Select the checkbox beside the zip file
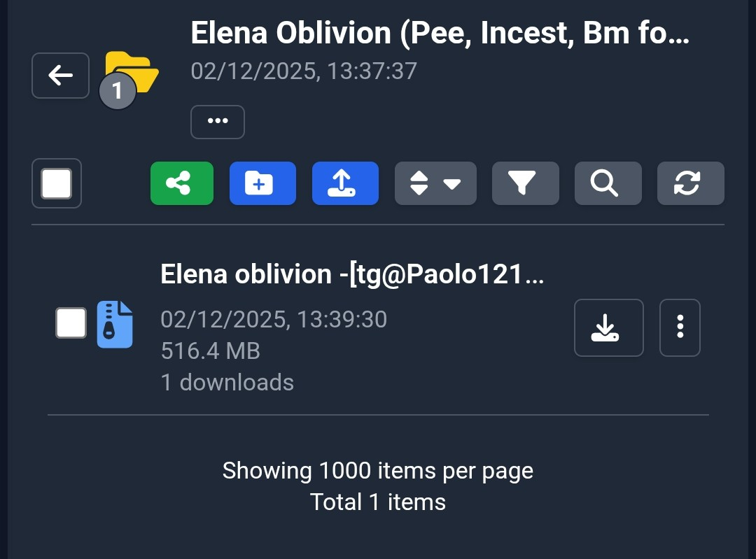 click(x=71, y=323)
